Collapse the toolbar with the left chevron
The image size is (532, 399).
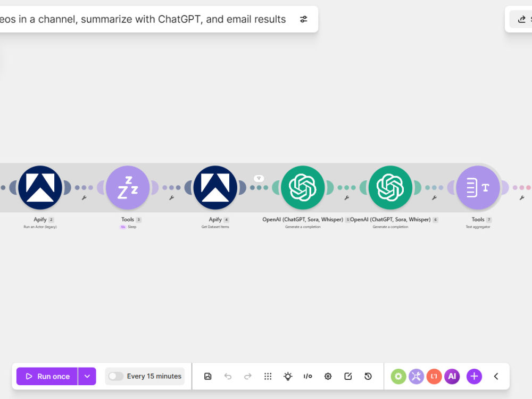[496, 376]
